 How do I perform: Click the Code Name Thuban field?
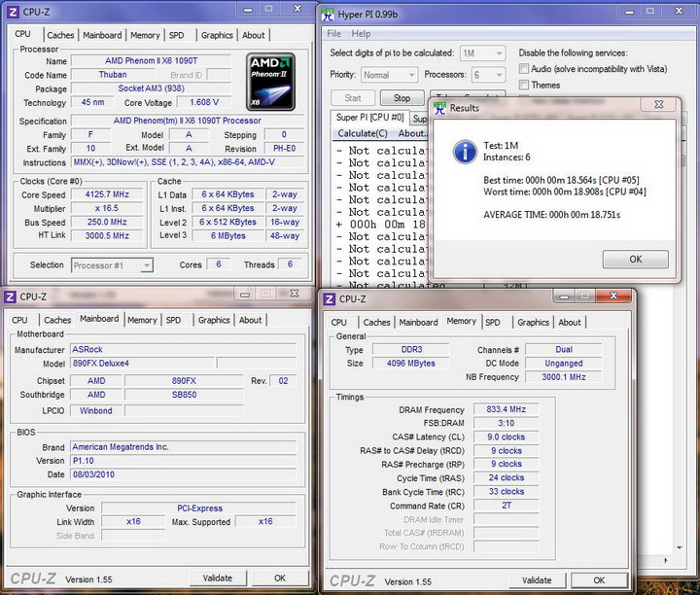pos(113,75)
